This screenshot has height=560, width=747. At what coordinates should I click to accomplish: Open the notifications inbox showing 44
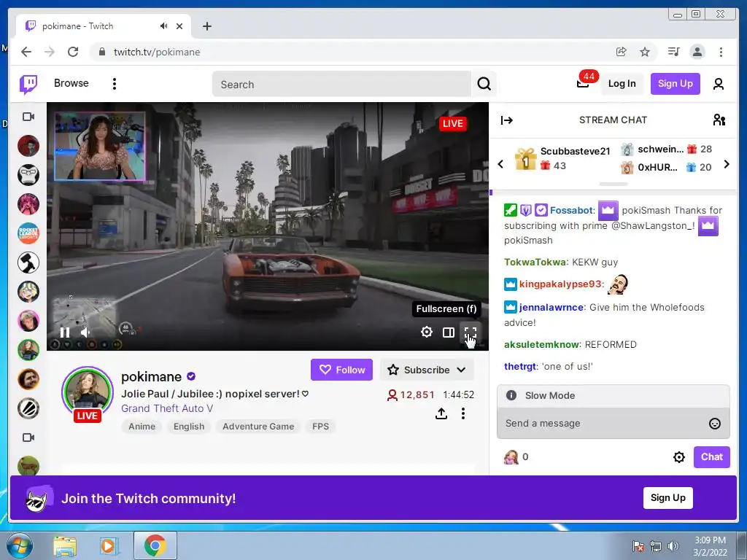coord(583,83)
